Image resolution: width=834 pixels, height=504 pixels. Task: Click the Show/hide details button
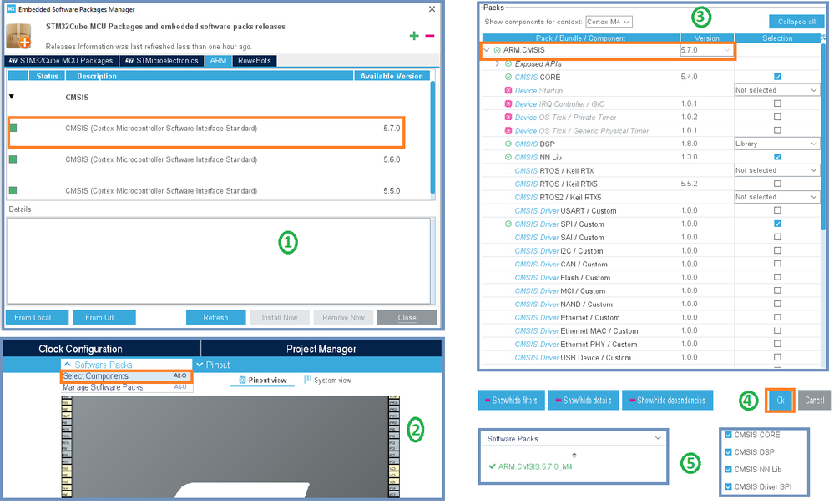click(584, 401)
